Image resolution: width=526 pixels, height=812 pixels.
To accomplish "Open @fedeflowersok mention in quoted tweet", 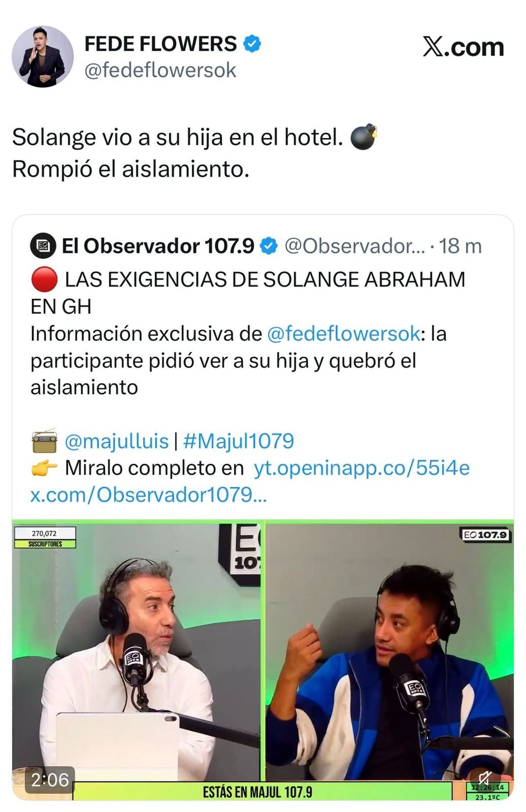I will [344, 334].
